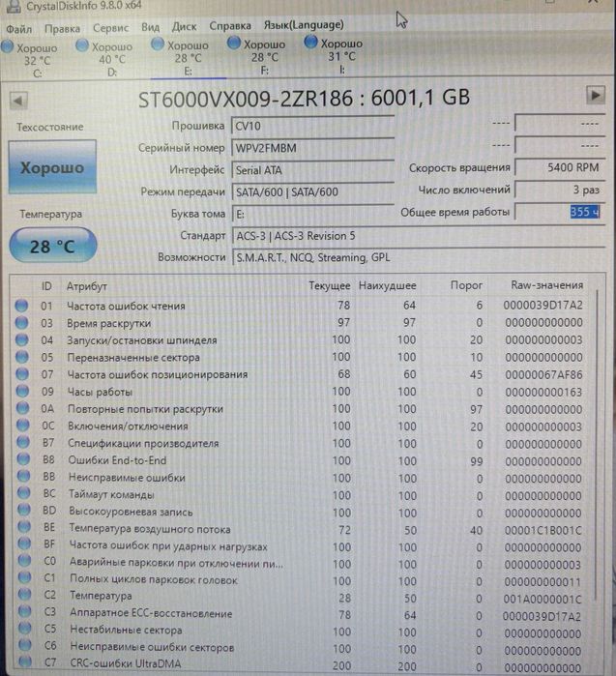
Task: Click the Буква тома field E:
Action: pyautogui.click(x=313, y=214)
